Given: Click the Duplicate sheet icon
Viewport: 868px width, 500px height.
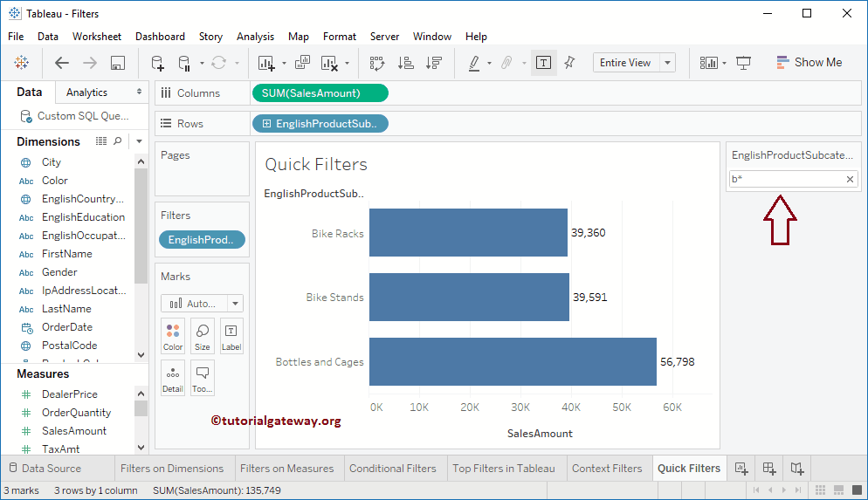Looking at the screenshot, I should (302, 63).
